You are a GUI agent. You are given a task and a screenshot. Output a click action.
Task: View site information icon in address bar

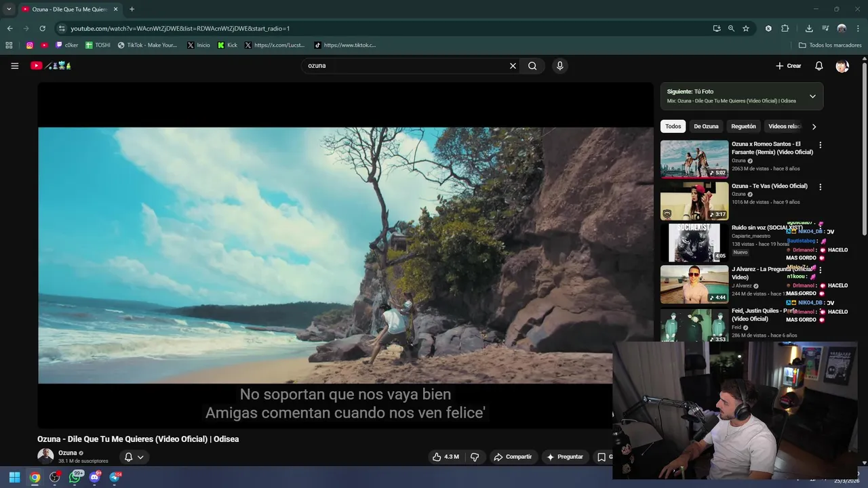click(62, 28)
